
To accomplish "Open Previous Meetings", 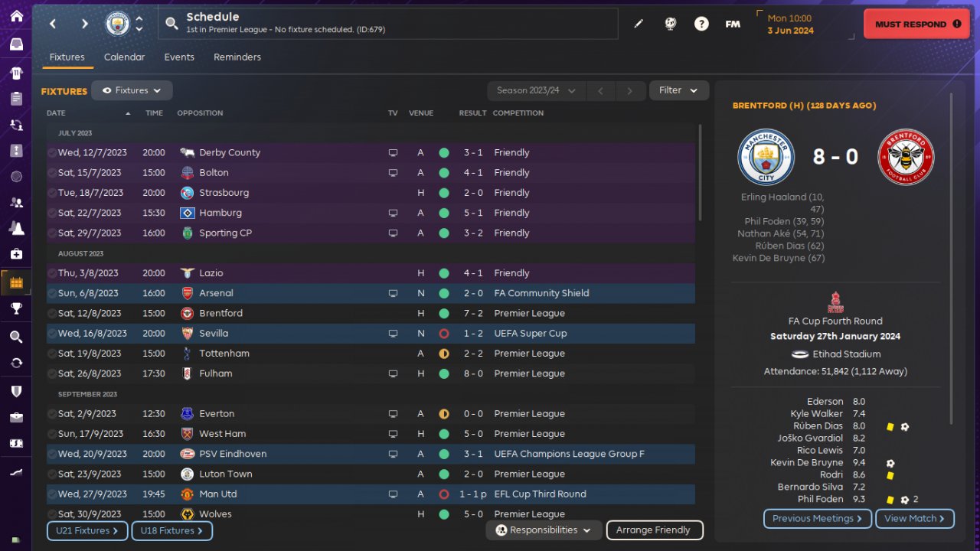I will tap(818, 519).
